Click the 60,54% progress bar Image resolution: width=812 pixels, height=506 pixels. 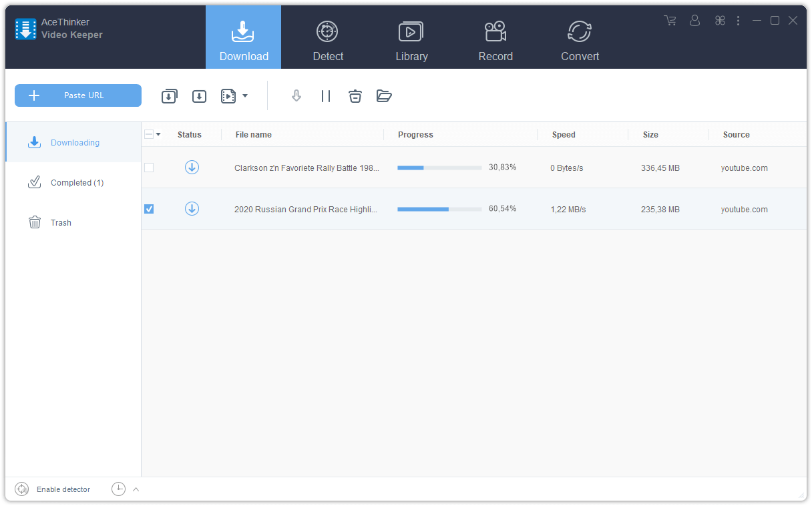439,209
